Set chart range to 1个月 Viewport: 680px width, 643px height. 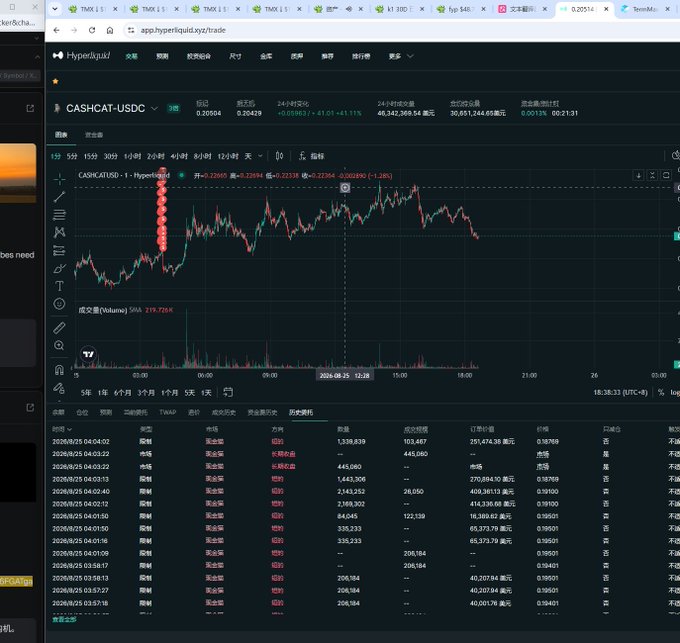pos(170,392)
